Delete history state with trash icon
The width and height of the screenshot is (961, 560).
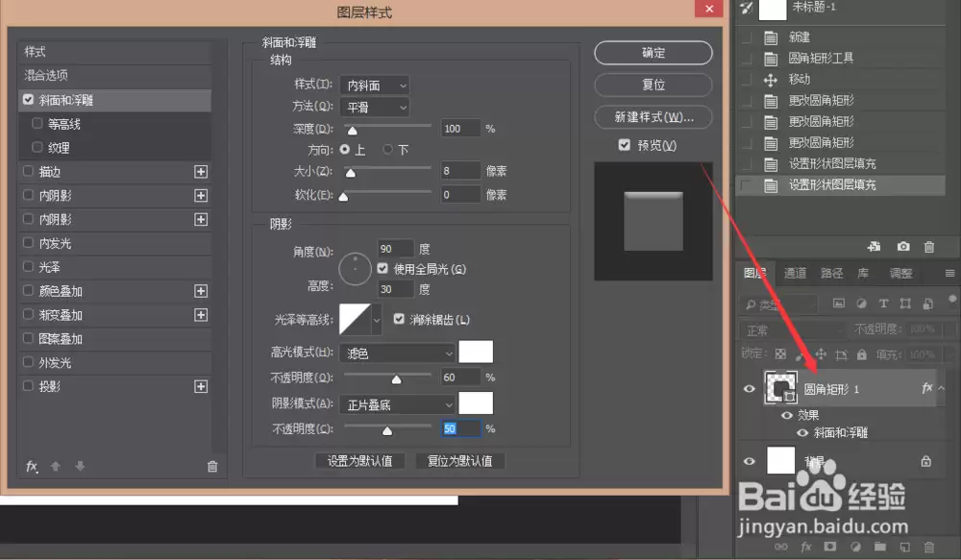coord(929,246)
